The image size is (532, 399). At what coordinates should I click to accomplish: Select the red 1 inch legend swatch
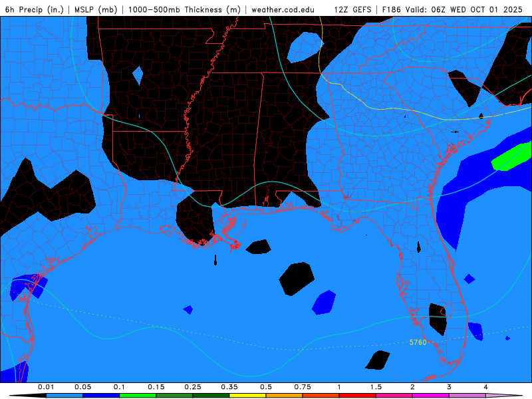tap(358, 396)
